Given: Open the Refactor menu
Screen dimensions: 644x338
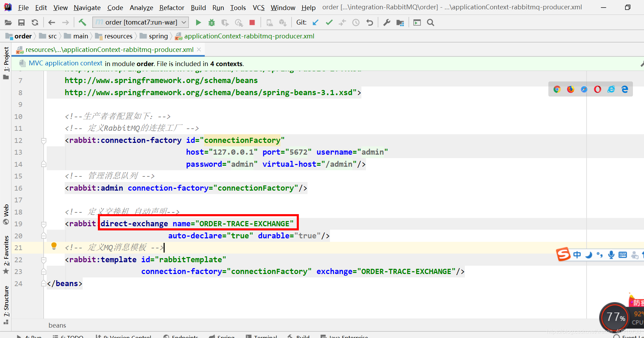Looking at the screenshot, I should click(172, 7).
